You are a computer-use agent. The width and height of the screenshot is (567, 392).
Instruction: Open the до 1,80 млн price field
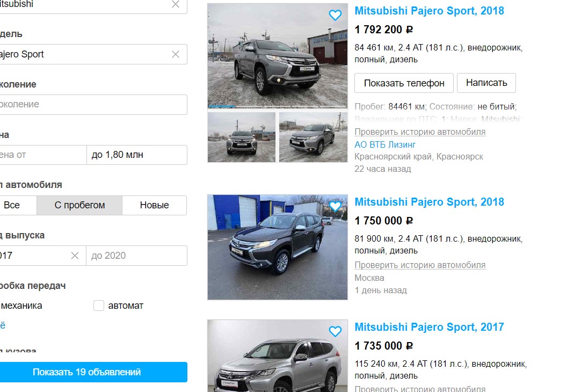[137, 155]
